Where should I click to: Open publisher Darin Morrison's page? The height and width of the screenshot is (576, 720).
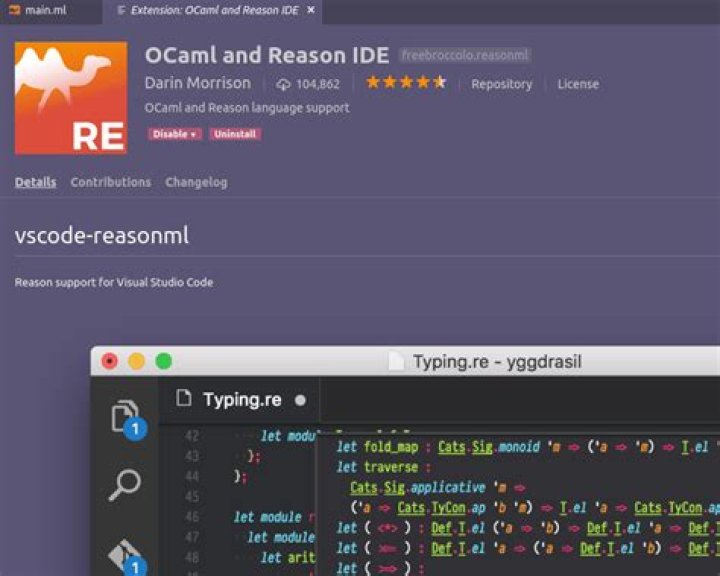point(198,83)
